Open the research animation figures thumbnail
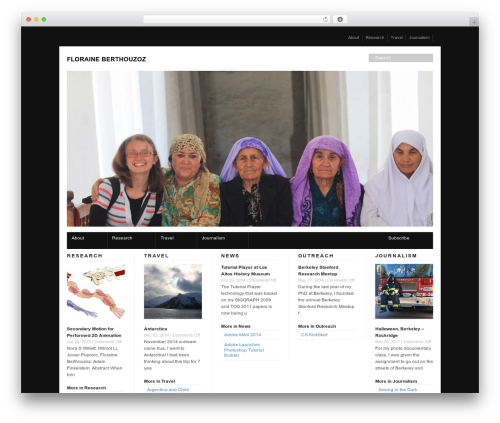The image size is (500, 423). click(96, 291)
